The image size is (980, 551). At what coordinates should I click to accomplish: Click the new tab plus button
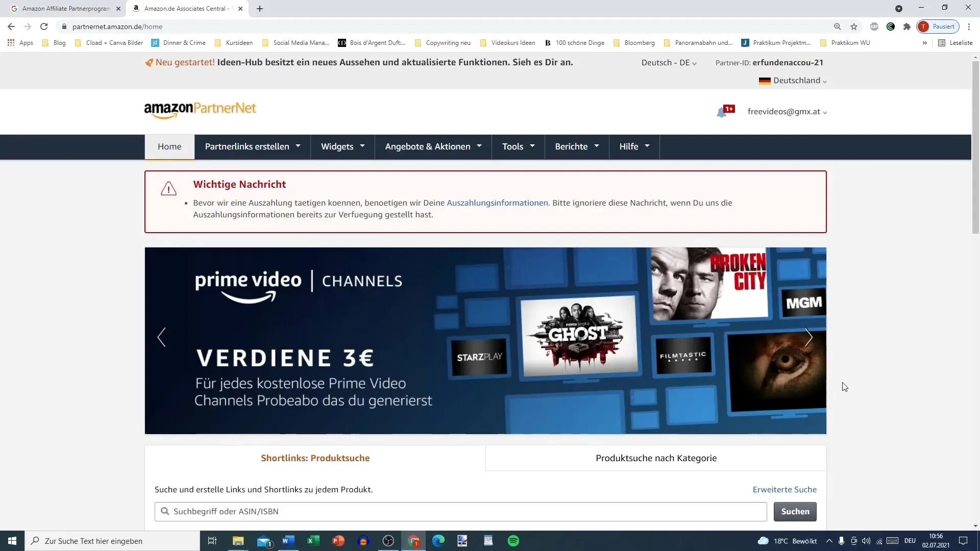tap(260, 9)
